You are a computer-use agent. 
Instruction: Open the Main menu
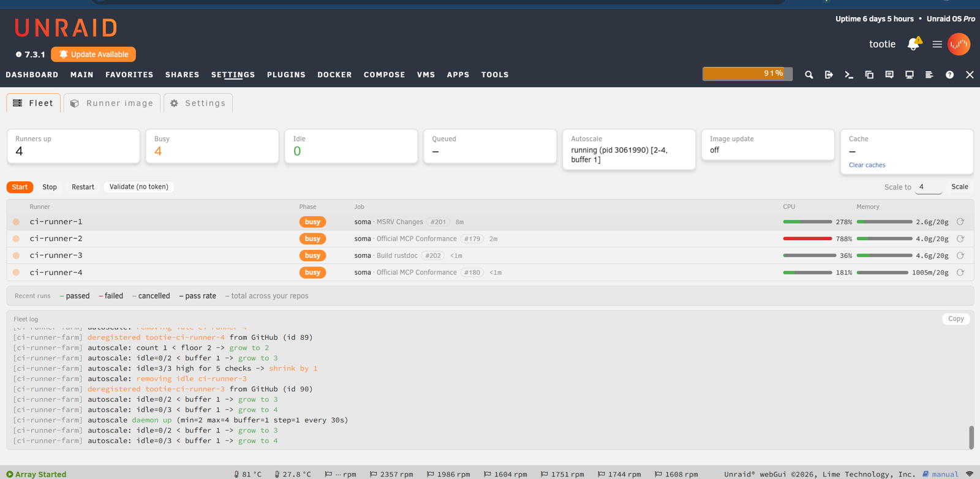coord(82,75)
